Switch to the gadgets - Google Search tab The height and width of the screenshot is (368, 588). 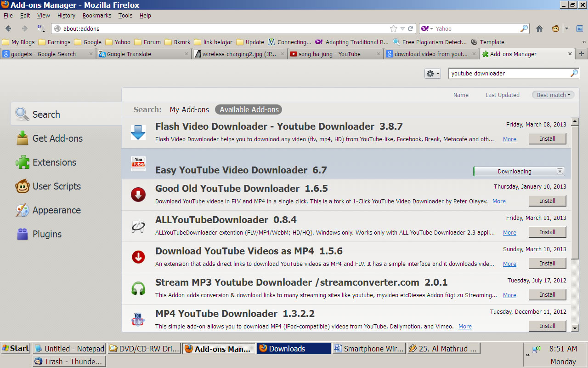tap(48, 54)
